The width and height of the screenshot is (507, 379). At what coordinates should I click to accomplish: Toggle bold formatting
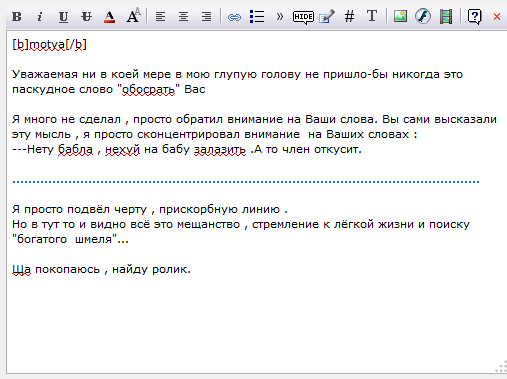(x=17, y=16)
